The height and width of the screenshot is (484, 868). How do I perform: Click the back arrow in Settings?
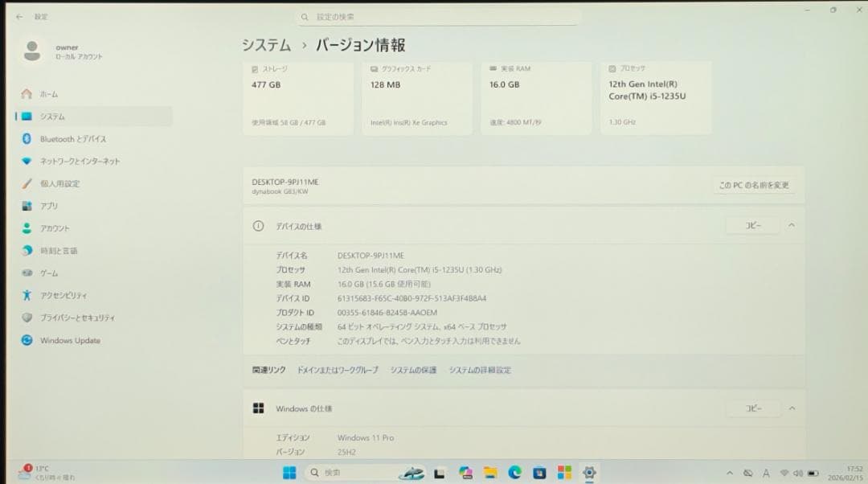click(x=19, y=17)
